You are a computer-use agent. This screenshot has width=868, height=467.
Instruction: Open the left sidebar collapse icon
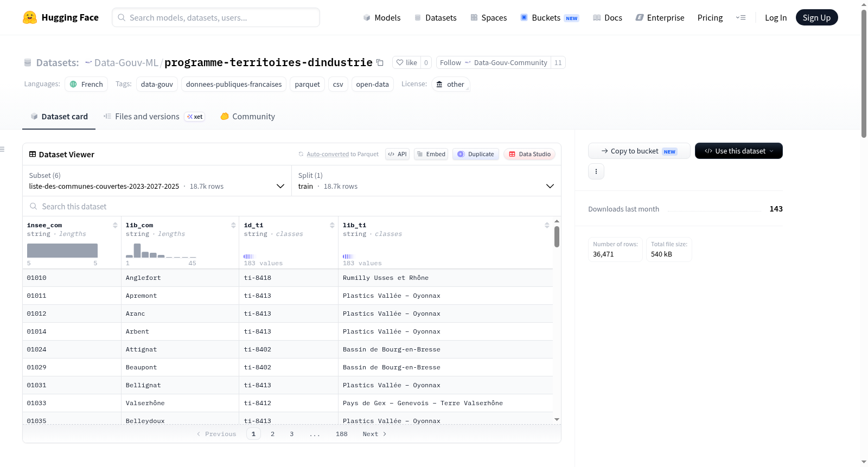click(x=2, y=149)
